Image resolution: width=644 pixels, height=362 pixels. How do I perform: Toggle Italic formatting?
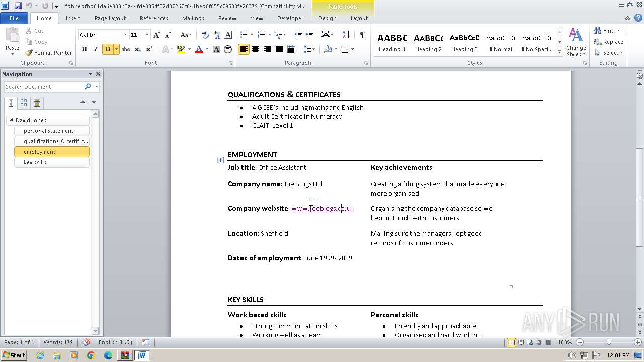click(x=95, y=49)
